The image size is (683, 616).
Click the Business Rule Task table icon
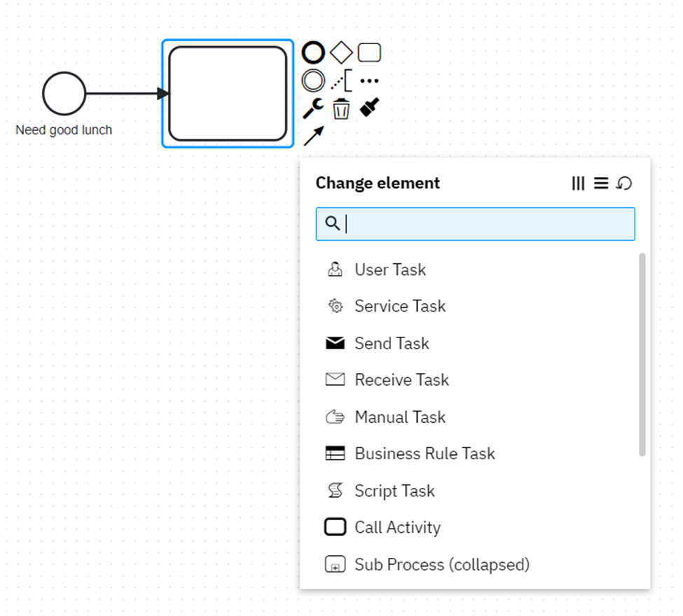tap(335, 453)
